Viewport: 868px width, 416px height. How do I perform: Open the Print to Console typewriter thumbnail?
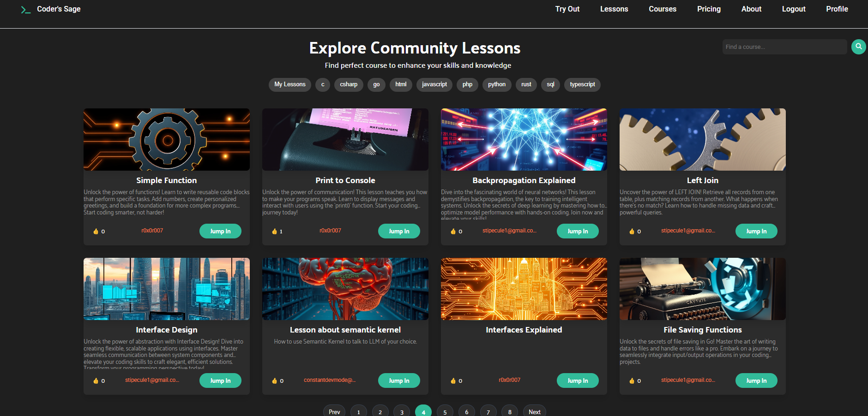[x=345, y=139]
